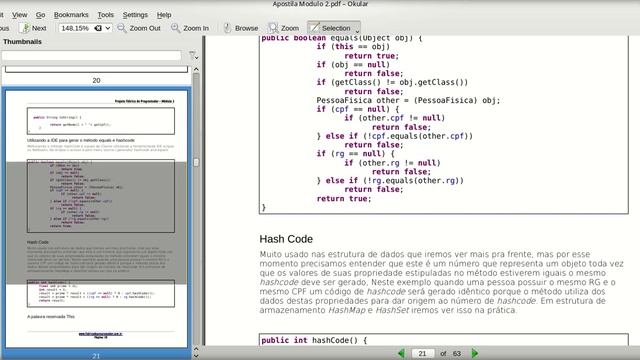Select the page 21 thumbnail

(96, 219)
